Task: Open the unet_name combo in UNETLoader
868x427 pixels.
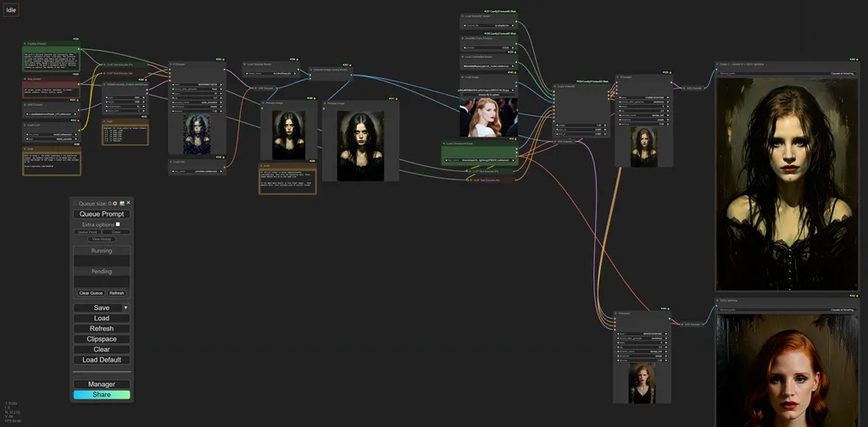Action: point(51,114)
